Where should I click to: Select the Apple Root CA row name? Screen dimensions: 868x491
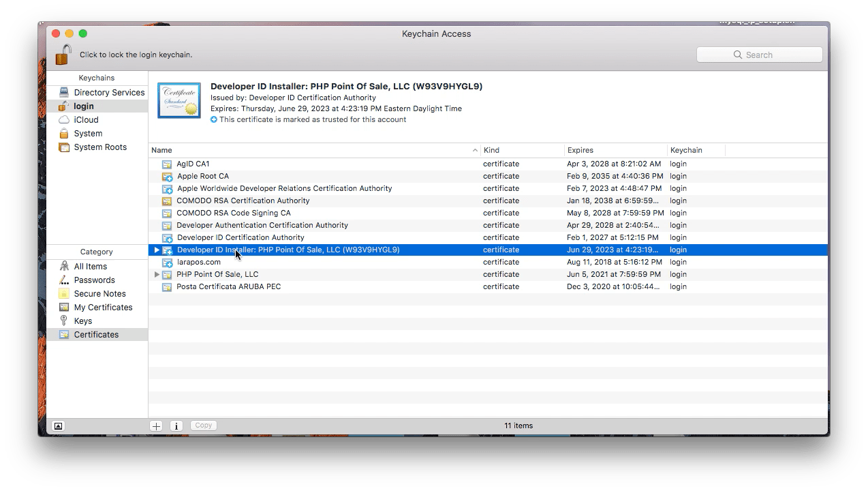(203, 176)
